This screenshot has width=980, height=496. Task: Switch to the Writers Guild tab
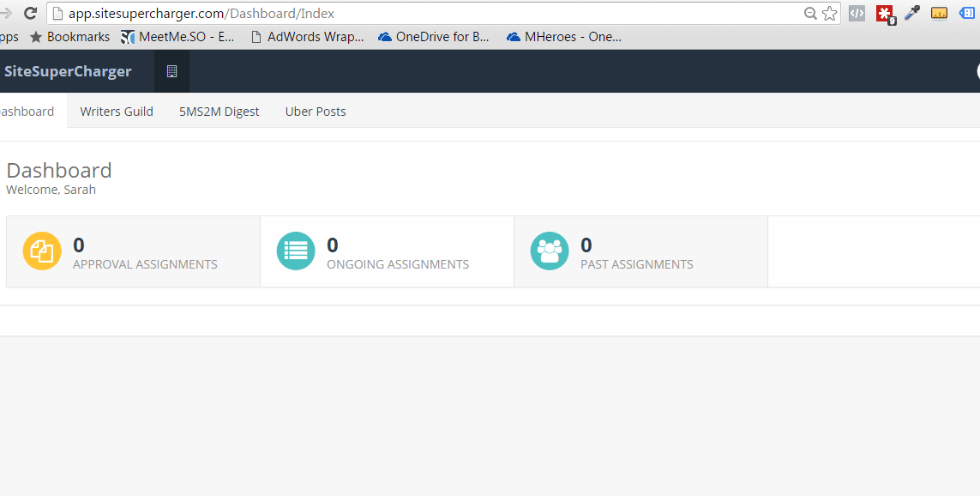click(117, 112)
